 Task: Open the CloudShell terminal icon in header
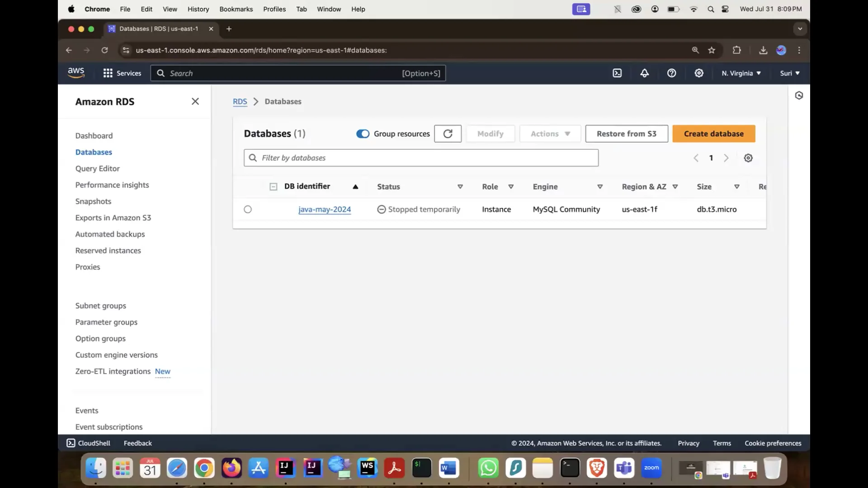pos(617,73)
